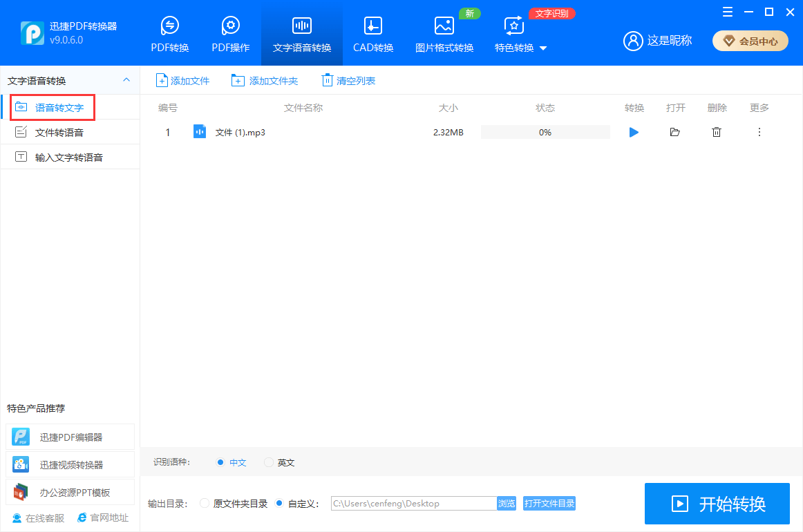Clear the file list with 清空列表

(348, 81)
